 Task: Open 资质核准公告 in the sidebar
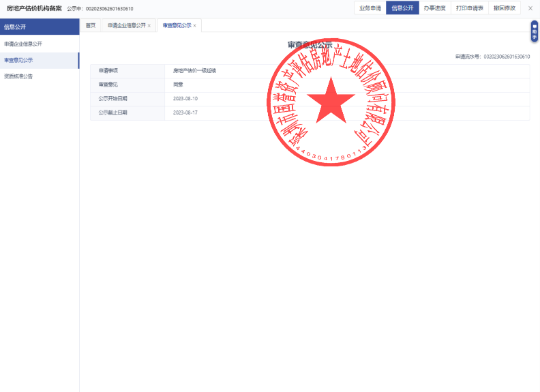[x=18, y=76]
